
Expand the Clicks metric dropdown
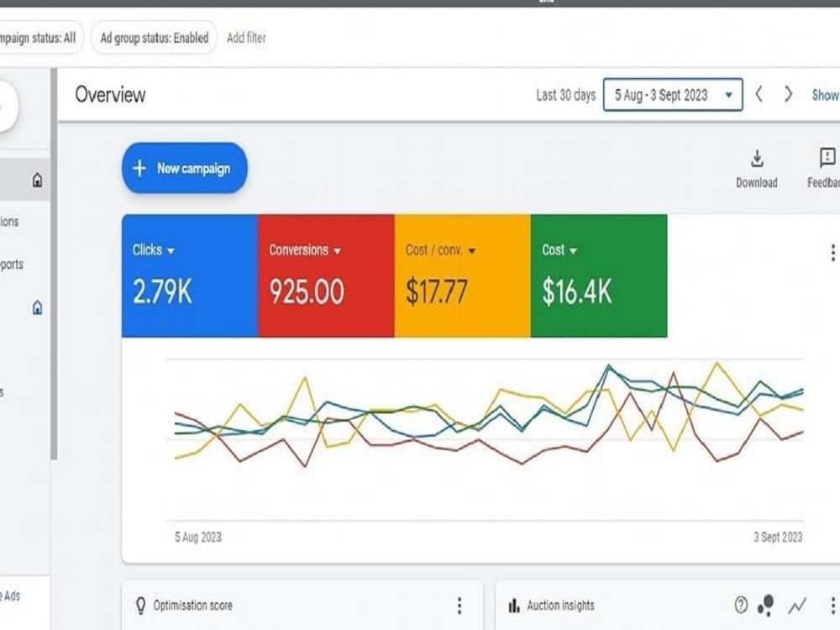[x=171, y=250]
